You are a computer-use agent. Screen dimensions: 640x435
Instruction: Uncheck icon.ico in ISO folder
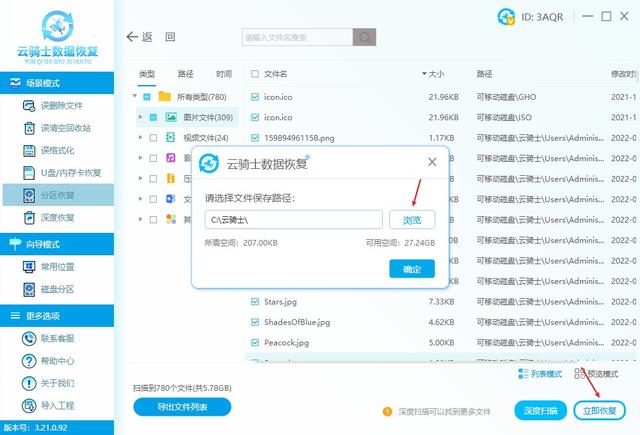[255, 118]
